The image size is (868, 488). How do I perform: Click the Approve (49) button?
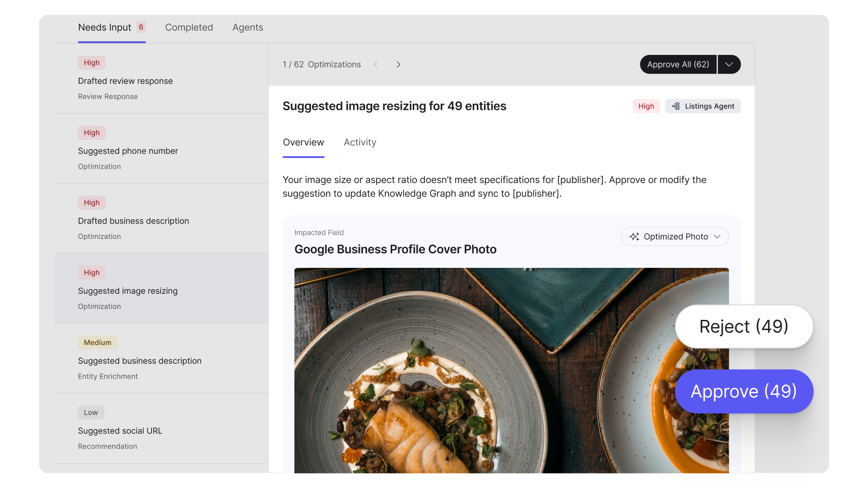(744, 391)
